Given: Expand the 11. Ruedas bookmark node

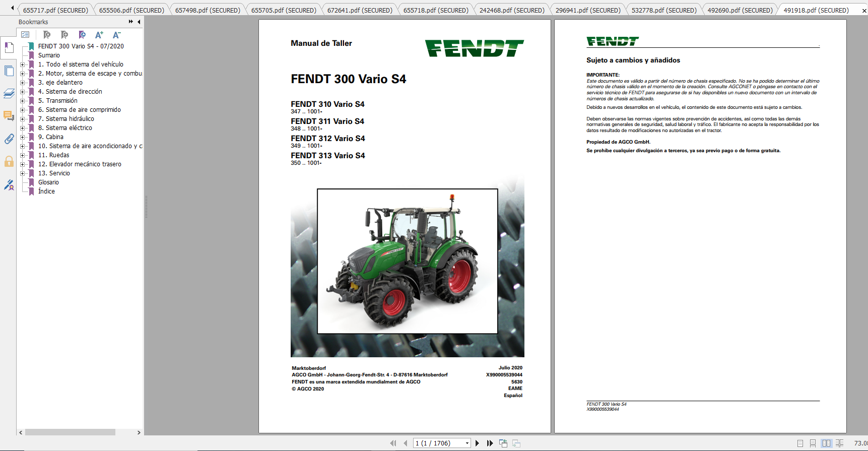Looking at the screenshot, I should pyautogui.click(x=22, y=155).
